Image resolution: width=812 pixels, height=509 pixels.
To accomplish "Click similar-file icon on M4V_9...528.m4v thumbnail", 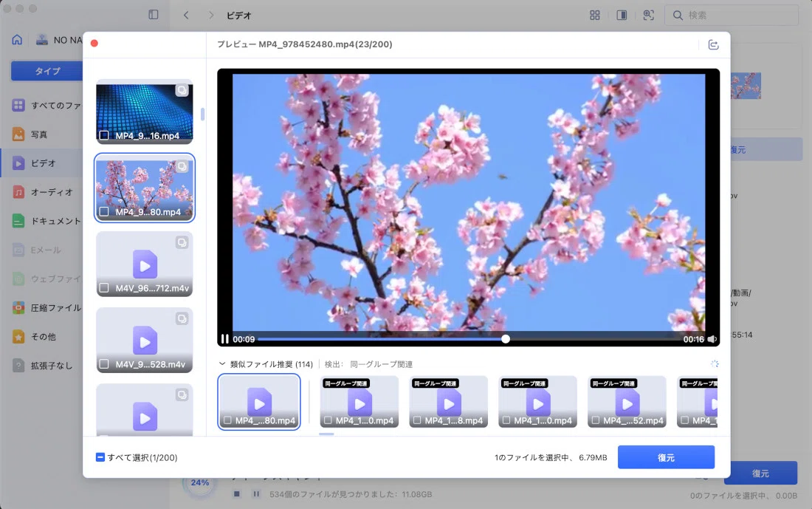I will [x=182, y=319].
